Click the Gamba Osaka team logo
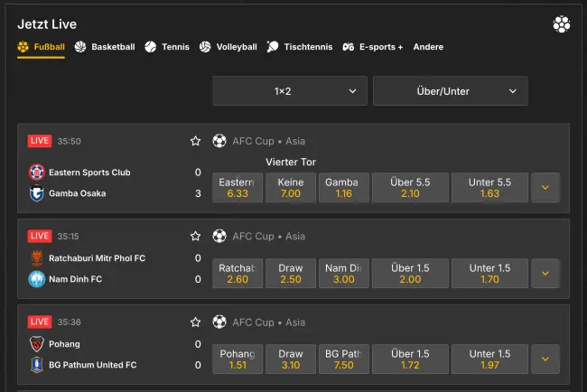 [x=37, y=193]
